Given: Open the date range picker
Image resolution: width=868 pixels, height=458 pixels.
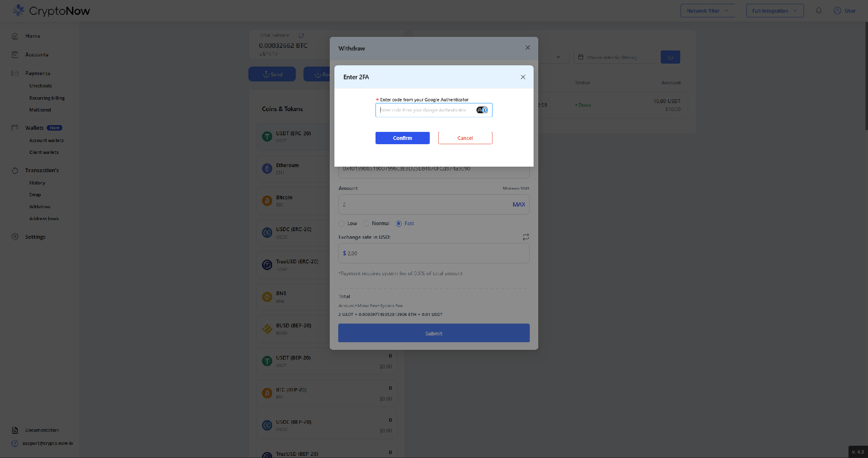Looking at the screenshot, I should pos(615,57).
